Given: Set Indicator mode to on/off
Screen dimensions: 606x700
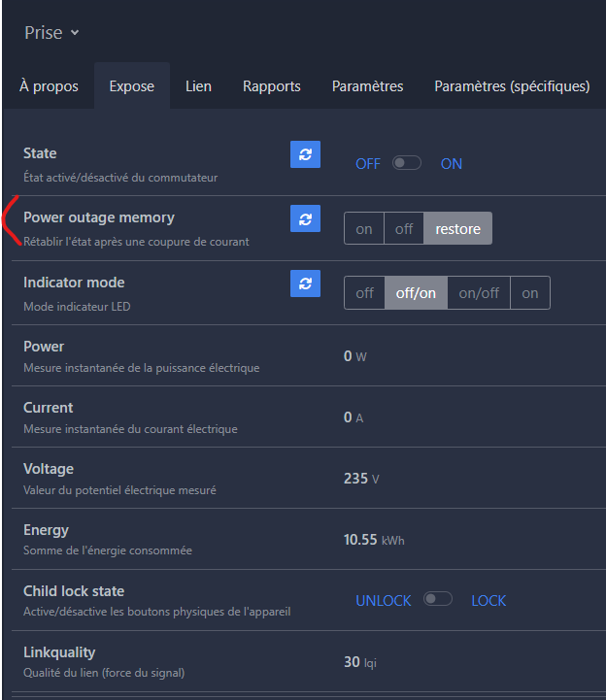Looking at the screenshot, I should pyautogui.click(x=479, y=293).
